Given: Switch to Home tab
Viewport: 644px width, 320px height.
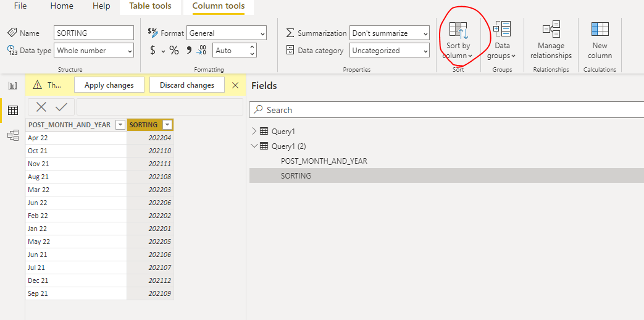Looking at the screenshot, I should click(x=62, y=6).
